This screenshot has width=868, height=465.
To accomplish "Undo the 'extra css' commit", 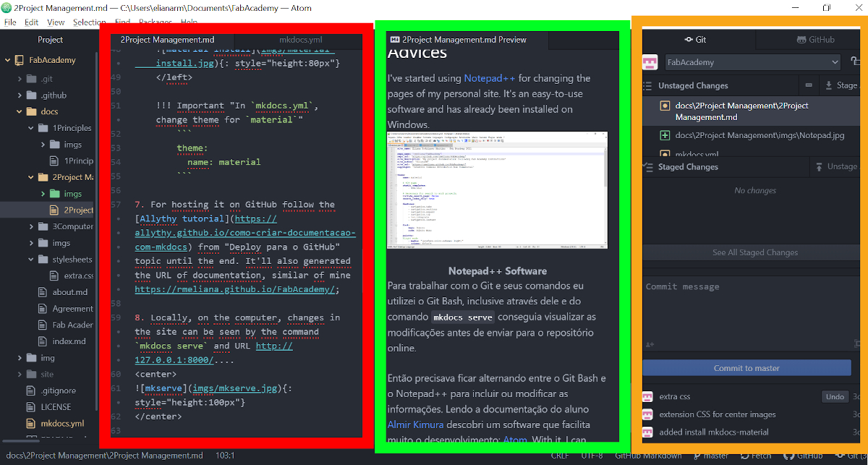I will pyautogui.click(x=835, y=396).
